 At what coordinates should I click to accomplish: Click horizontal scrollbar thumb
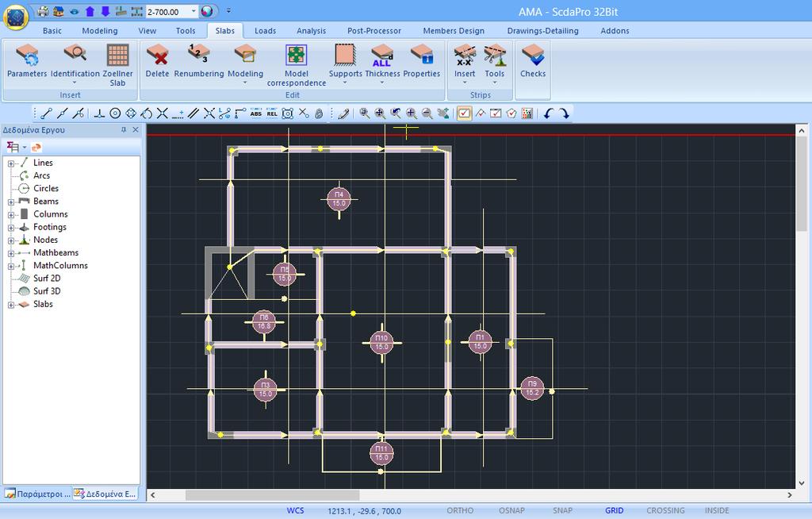pyautogui.click(x=273, y=494)
